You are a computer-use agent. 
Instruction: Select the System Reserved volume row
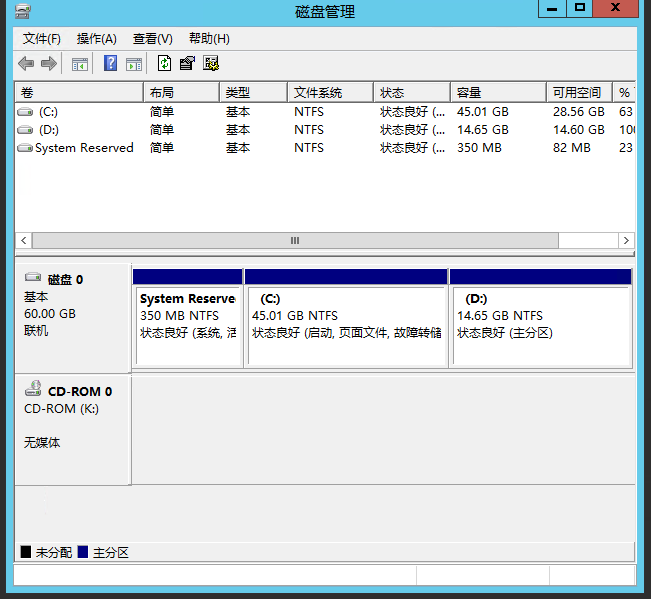pos(84,148)
